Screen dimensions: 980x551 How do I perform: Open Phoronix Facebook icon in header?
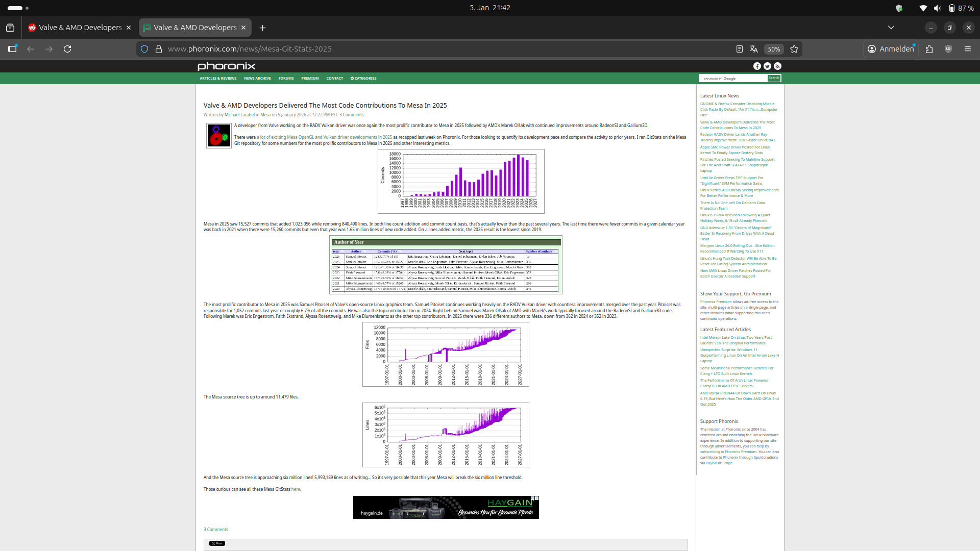pyautogui.click(x=757, y=66)
